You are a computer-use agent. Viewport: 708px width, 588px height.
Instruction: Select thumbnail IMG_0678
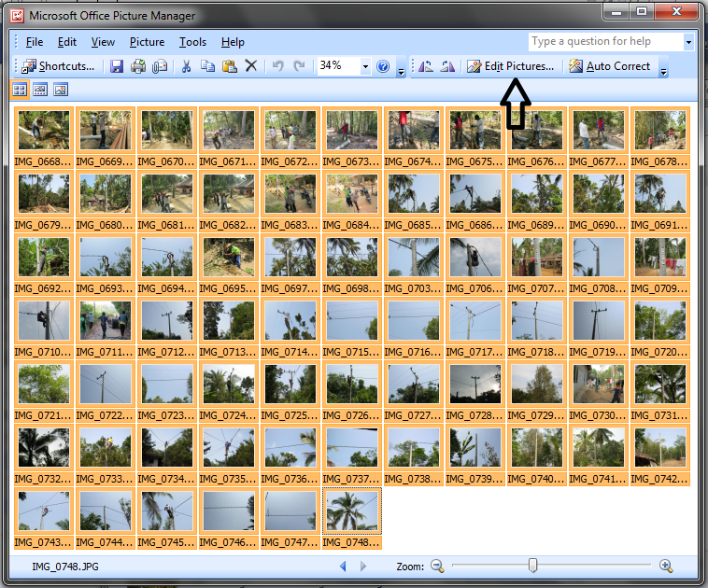[x=660, y=131]
